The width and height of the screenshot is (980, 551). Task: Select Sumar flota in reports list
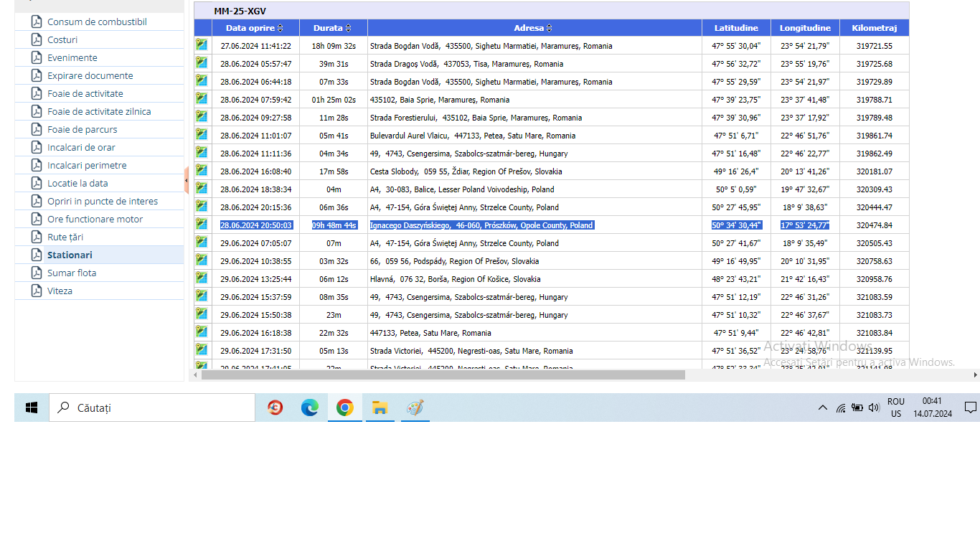click(x=72, y=273)
